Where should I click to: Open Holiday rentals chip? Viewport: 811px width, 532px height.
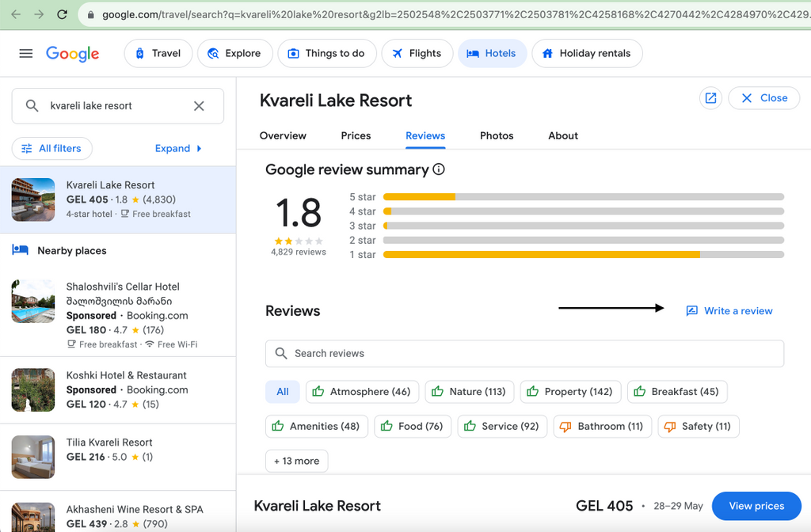[x=587, y=53]
